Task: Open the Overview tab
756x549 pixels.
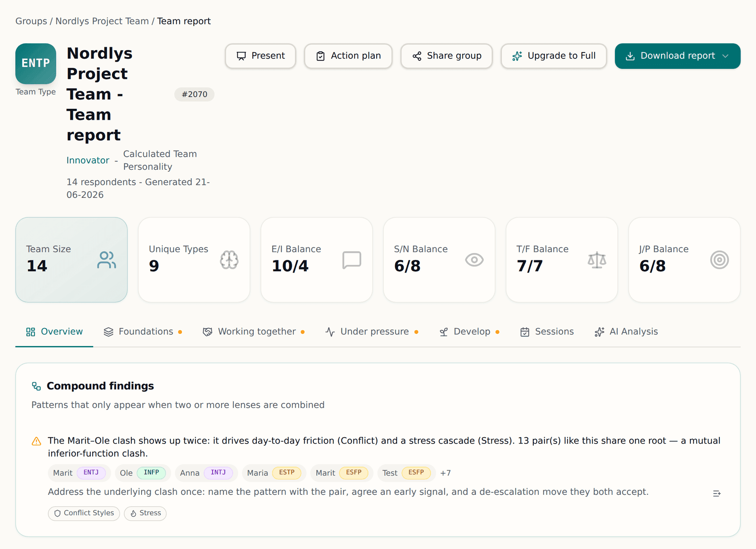Action: [54, 332]
